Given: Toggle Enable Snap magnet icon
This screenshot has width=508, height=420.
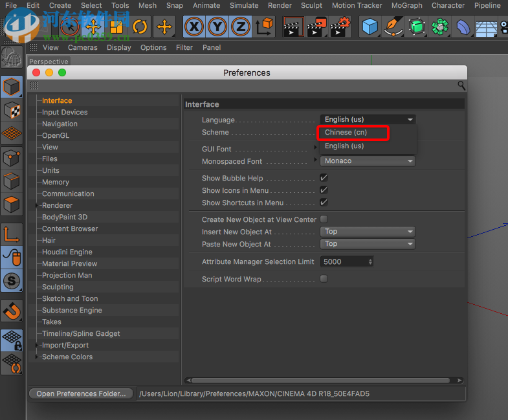Looking at the screenshot, I should (12, 311).
